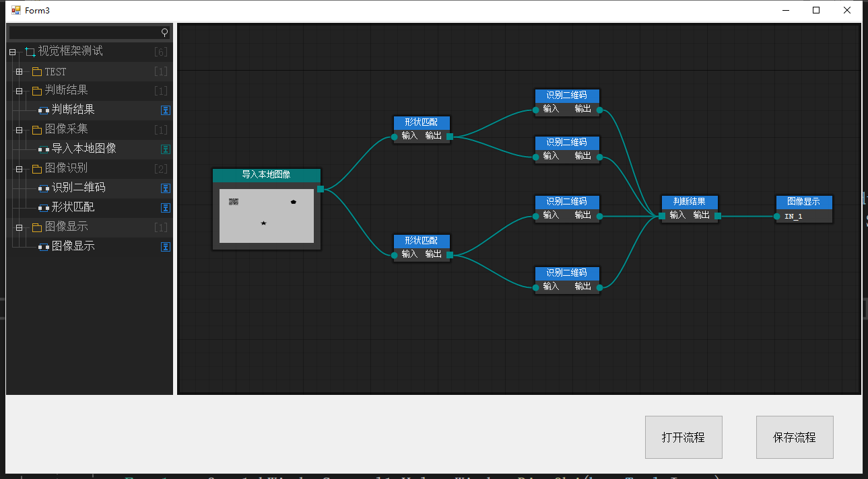Screen dimensions: 868x479
Task: Click the 保存流程 button
Action: point(795,437)
